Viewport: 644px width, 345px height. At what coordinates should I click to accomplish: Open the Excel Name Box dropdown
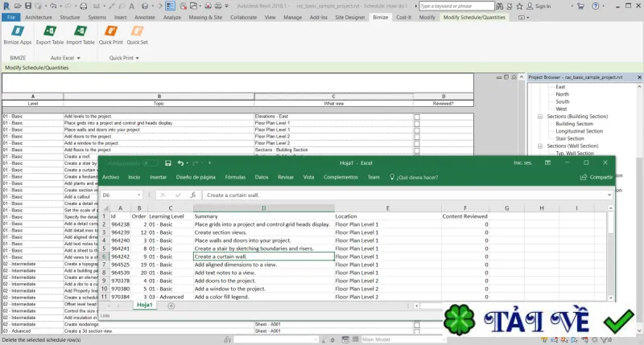(x=138, y=195)
